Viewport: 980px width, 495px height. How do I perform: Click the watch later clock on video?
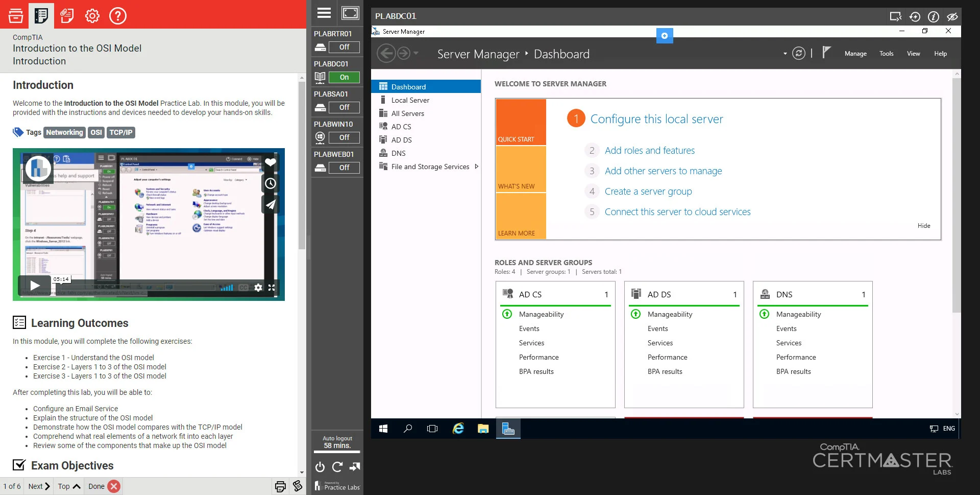point(271,183)
